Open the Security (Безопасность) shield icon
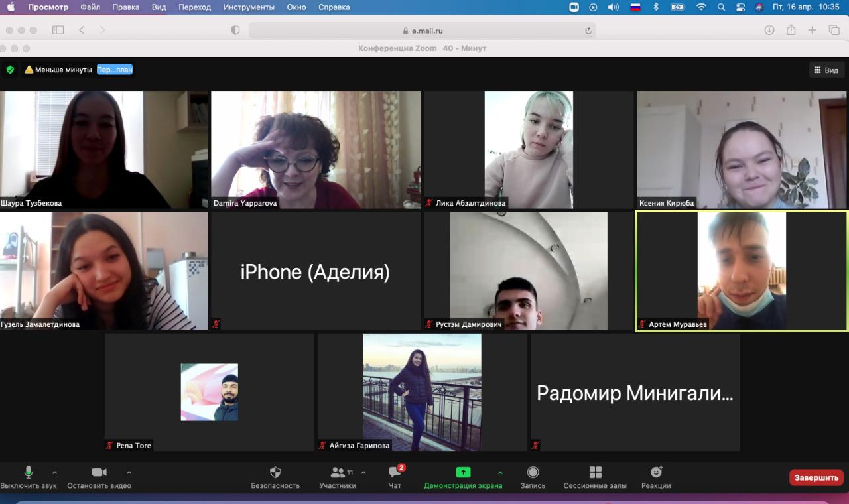Image resolution: width=849 pixels, height=504 pixels. click(275, 473)
